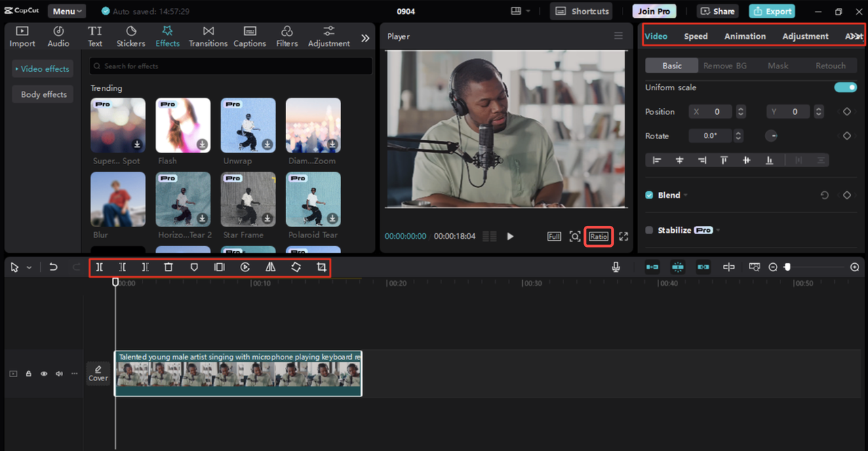Align clip to top edge

coord(724,160)
